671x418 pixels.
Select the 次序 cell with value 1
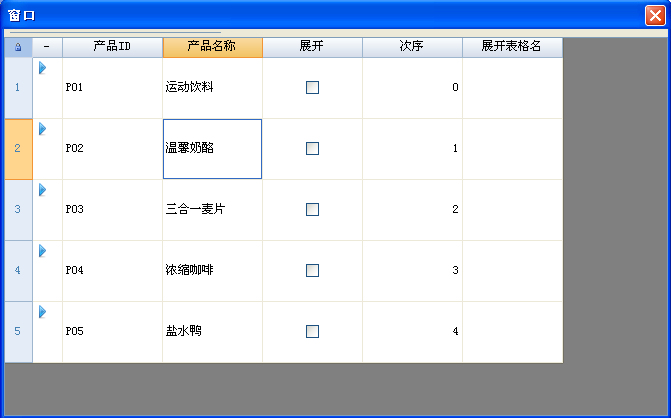413,149
